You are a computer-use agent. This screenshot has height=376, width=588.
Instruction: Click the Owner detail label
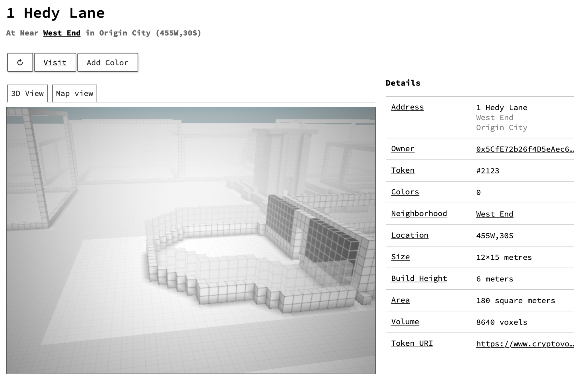[x=402, y=149]
